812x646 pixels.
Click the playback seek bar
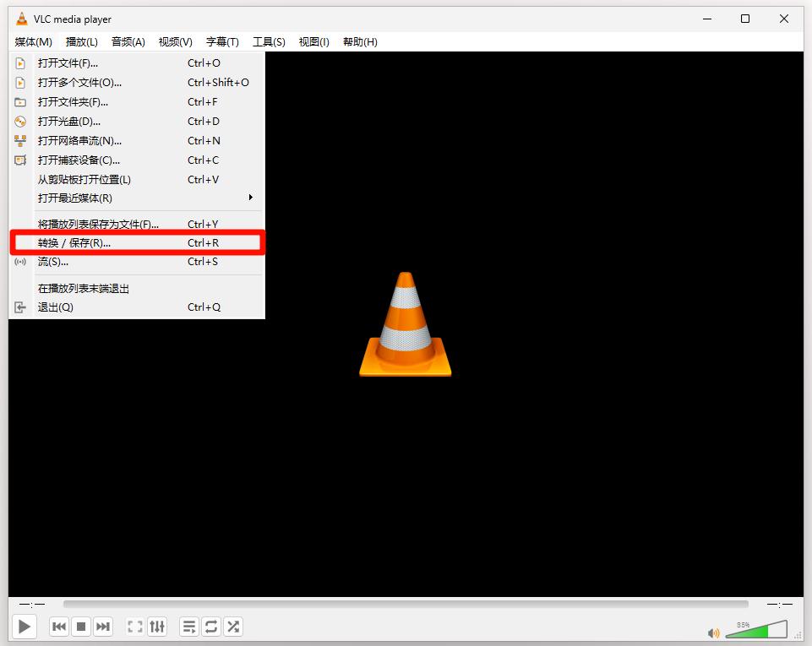(x=406, y=605)
